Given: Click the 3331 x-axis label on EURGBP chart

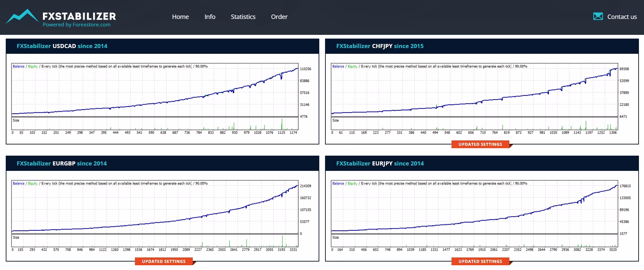Looking at the screenshot, I should point(293,250).
